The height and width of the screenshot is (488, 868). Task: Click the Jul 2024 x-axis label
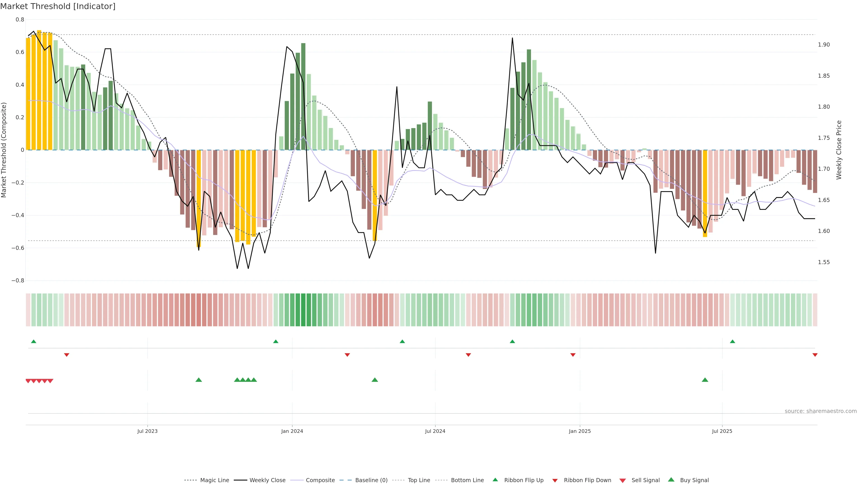(x=435, y=431)
